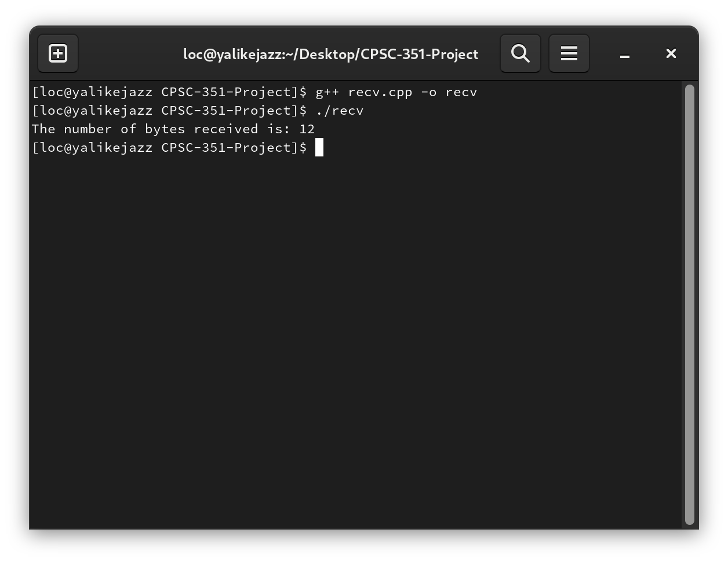Open the menu to toggle terminal preferences
Screen dimensions: 728x562
(569, 53)
